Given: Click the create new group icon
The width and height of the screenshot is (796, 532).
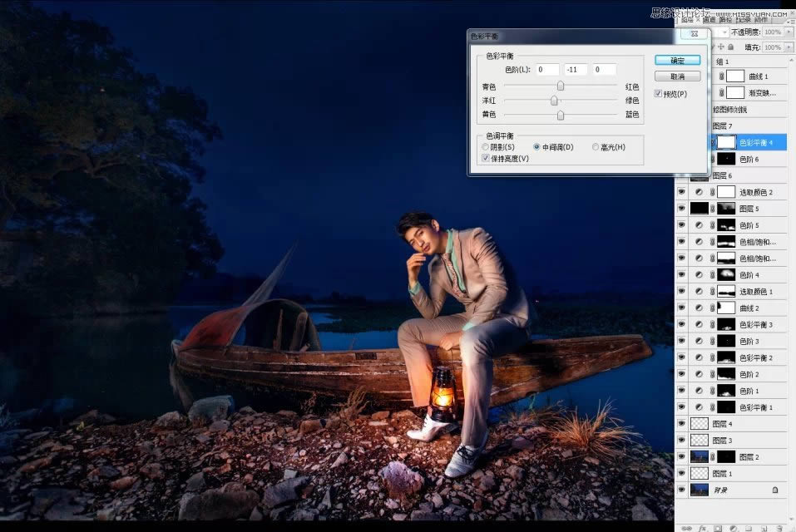Looking at the screenshot, I should click(x=749, y=528).
